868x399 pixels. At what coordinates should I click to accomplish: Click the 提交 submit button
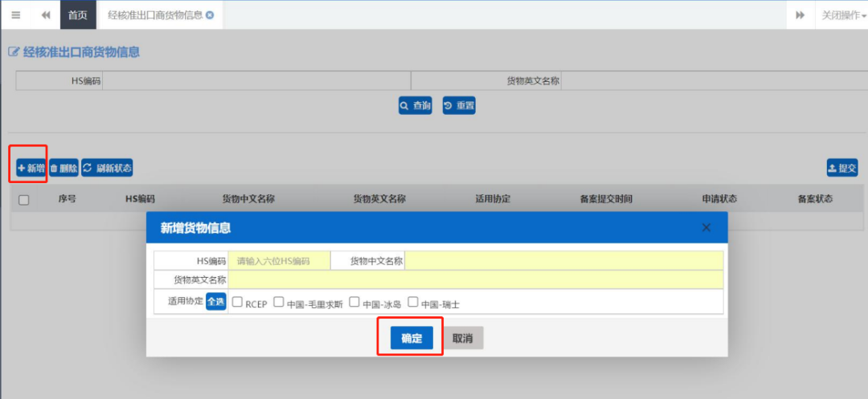[x=842, y=168]
